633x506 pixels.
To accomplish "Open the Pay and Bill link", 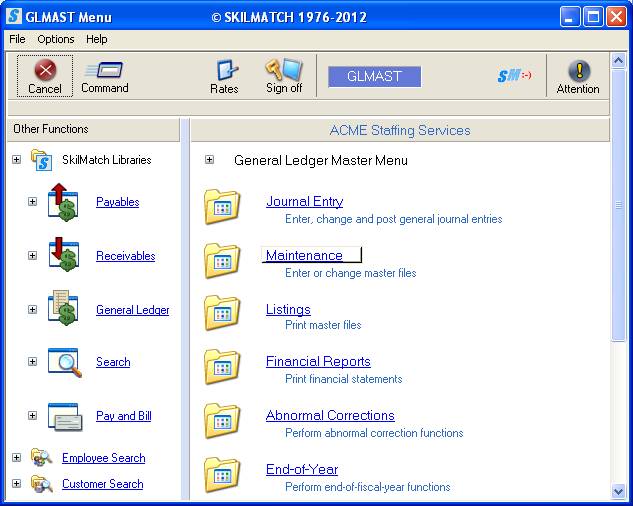I will (x=124, y=416).
